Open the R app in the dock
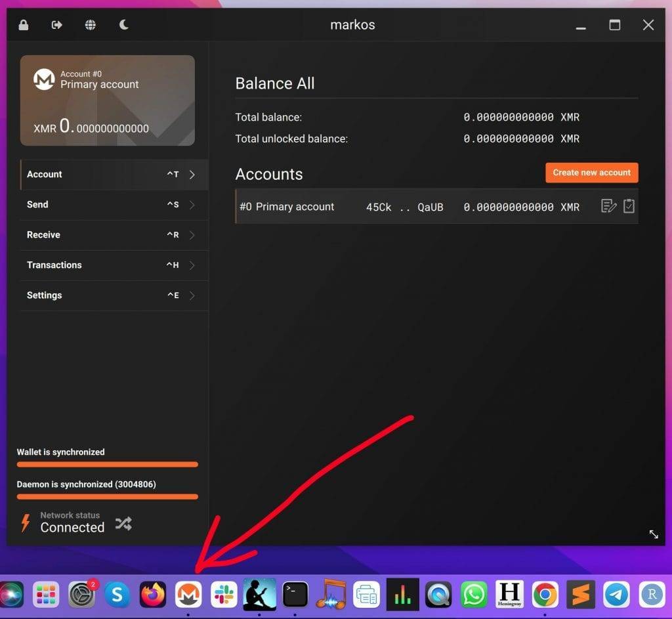Image resolution: width=672 pixels, height=619 pixels. [652, 595]
